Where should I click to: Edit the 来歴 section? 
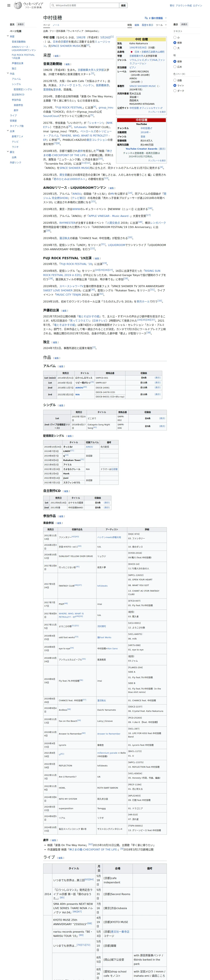[x=57, y=56]
